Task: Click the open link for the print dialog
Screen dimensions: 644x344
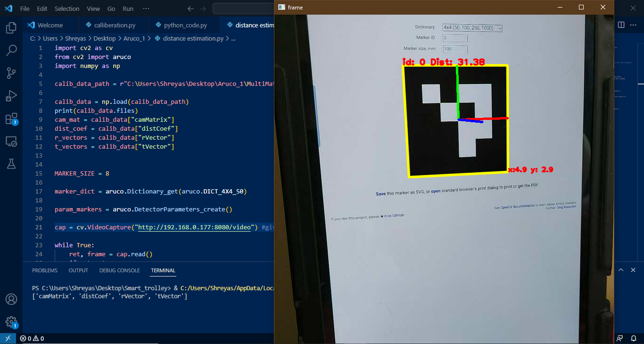Action: coord(436,185)
